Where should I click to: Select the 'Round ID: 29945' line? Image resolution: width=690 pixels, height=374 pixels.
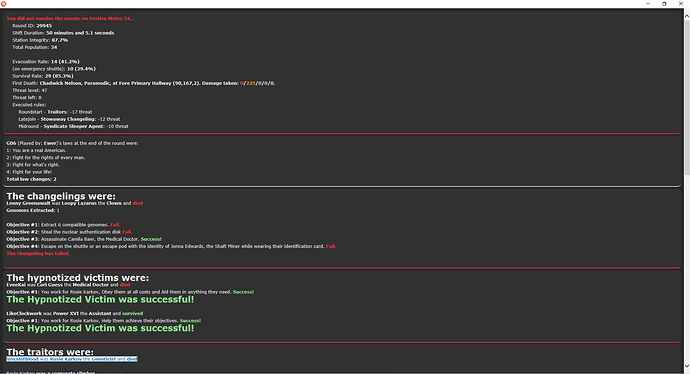pos(32,26)
